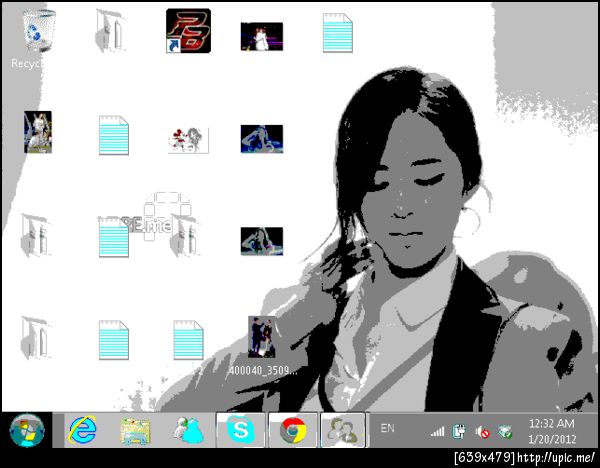
Task: Click the muted volume speaker tray icon
Action: (x=482, y=432)
